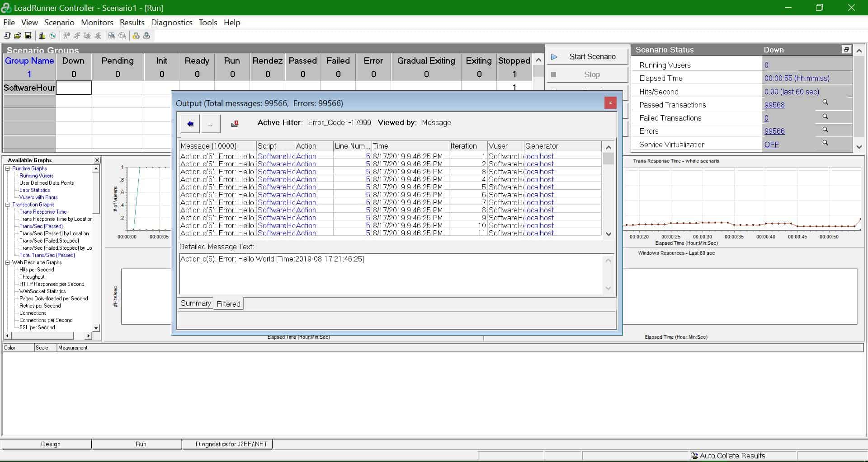This screenshot has height=462, width=868.
Task: Click the Vuser column header
Action: [x=505, y=146]
